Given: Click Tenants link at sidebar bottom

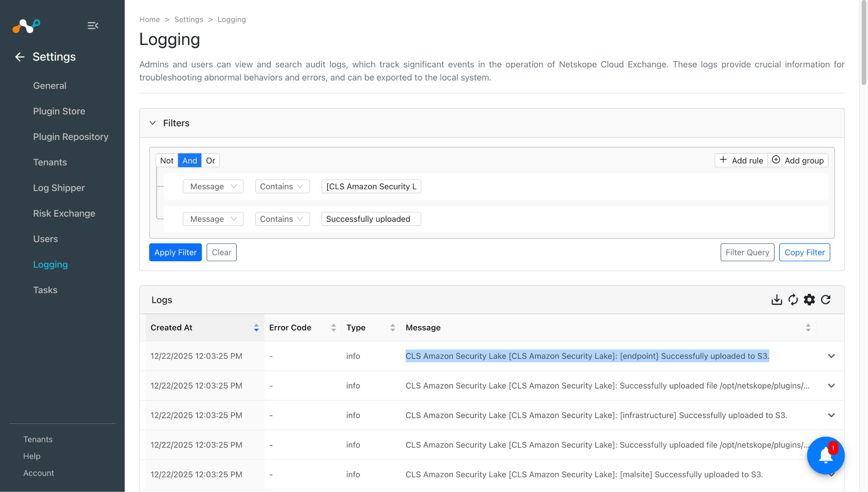Looking at the screenshot, I should 38,439.
